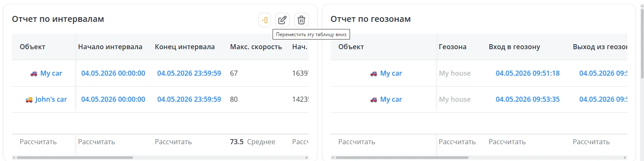Open geozone entry time 04.05.2026 09:51:18
644x161 pixels.
527,73
